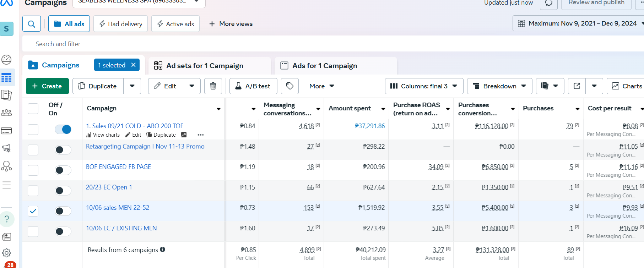Open the settings gear in sidebar
The height and width of the screenshot is (268, 644).
click(7, 253)
